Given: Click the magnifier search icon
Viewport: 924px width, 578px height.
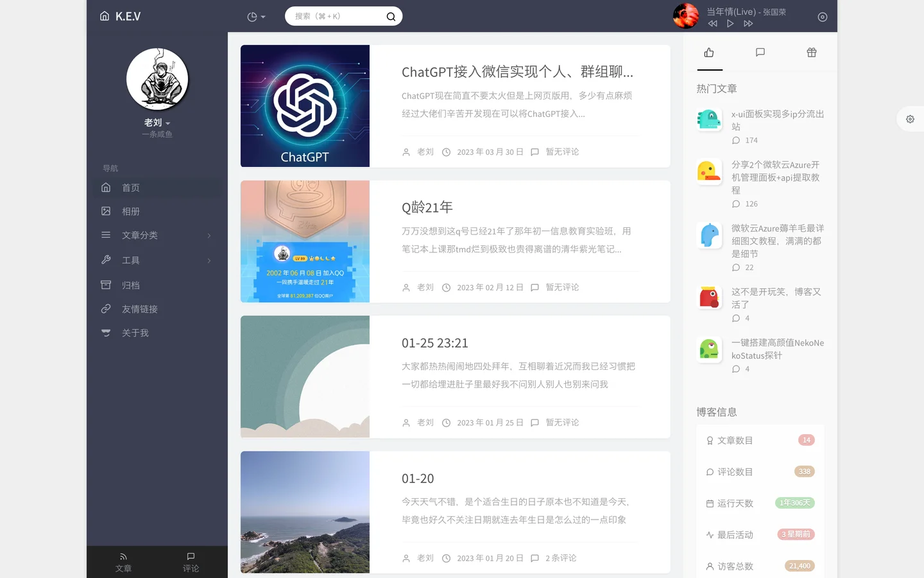Looking at the screenshot, I should (x=391, y=17).
